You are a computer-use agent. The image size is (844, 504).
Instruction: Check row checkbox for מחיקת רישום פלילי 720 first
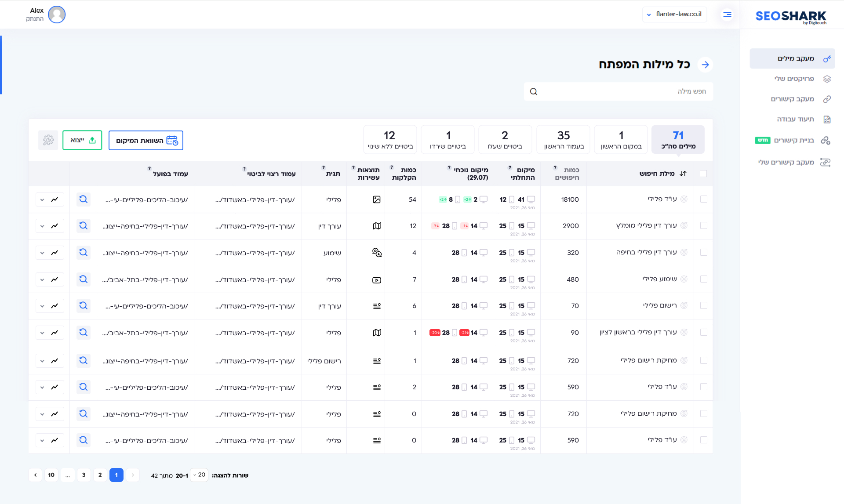pyautogui.click(x=703, y=360)
